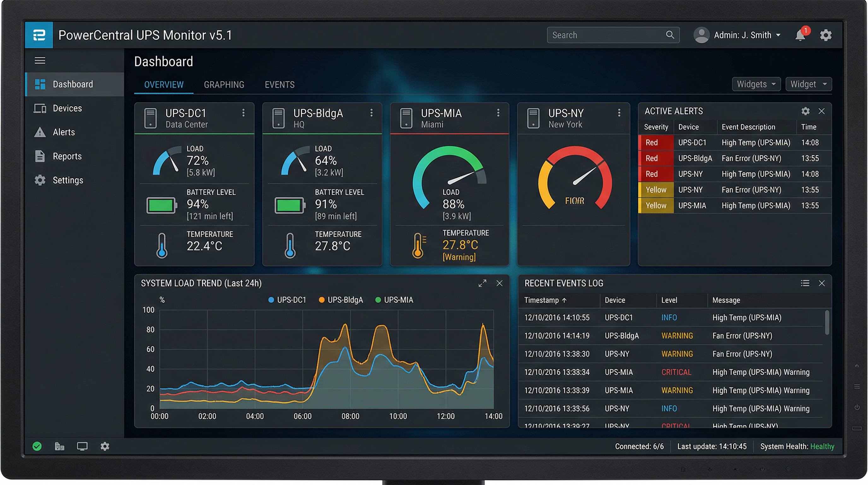Image resolution: width=868 pixels, height=485 pixels.
Task: Click the Recent Events Log scrollbar
Action: click(827, 323)
